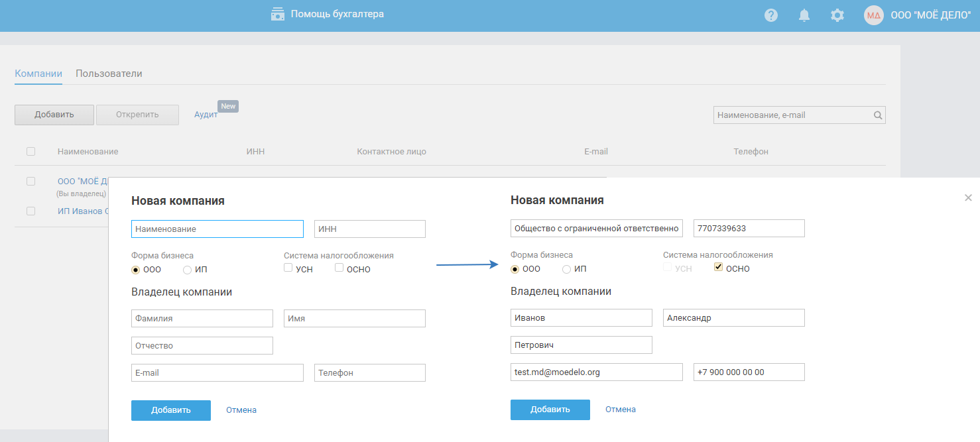Open the Компании tab

coord(38,74)
